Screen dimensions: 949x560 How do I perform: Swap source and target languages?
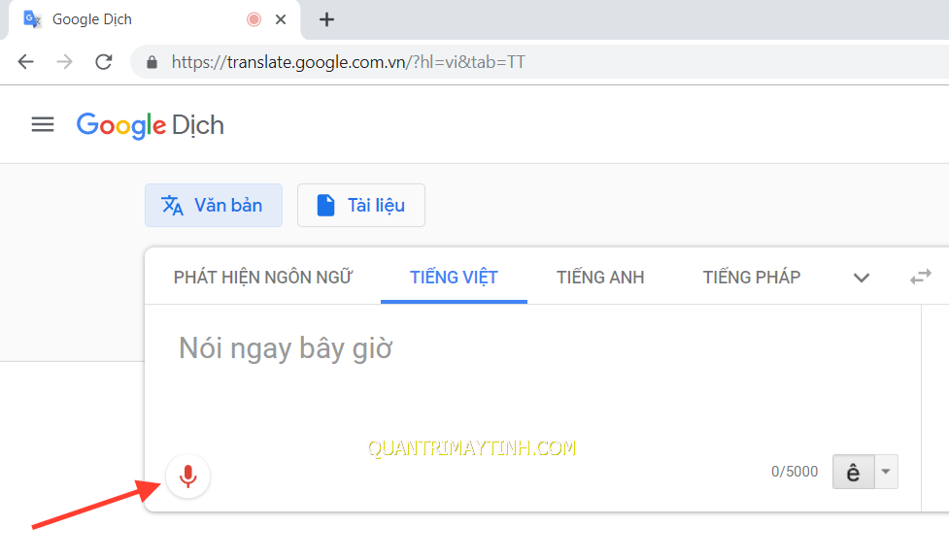[921, 277]
